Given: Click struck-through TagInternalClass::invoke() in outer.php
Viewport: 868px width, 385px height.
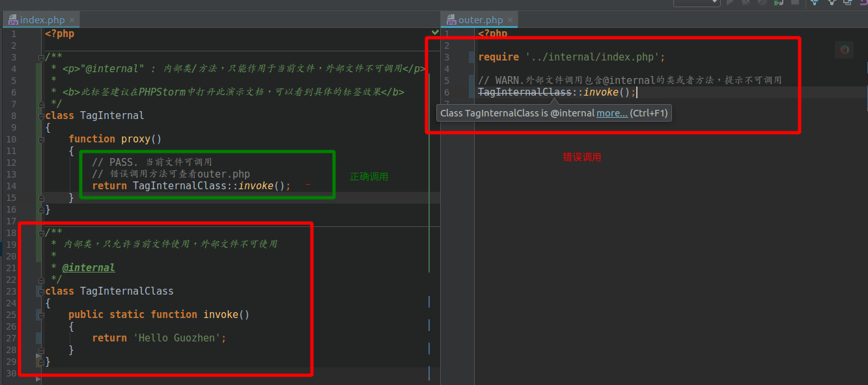Looking at the screenshot, I should pos(557,92).
